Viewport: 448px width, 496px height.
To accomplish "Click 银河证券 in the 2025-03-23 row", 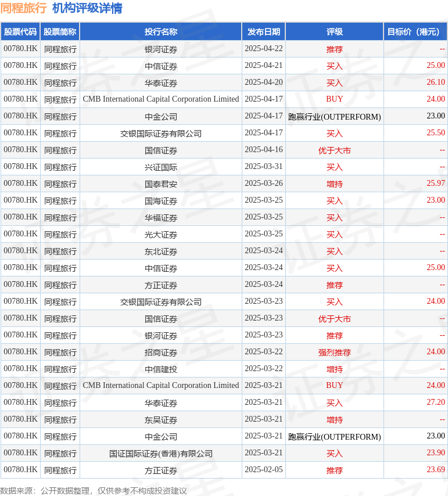I will [x=161, y=336].
